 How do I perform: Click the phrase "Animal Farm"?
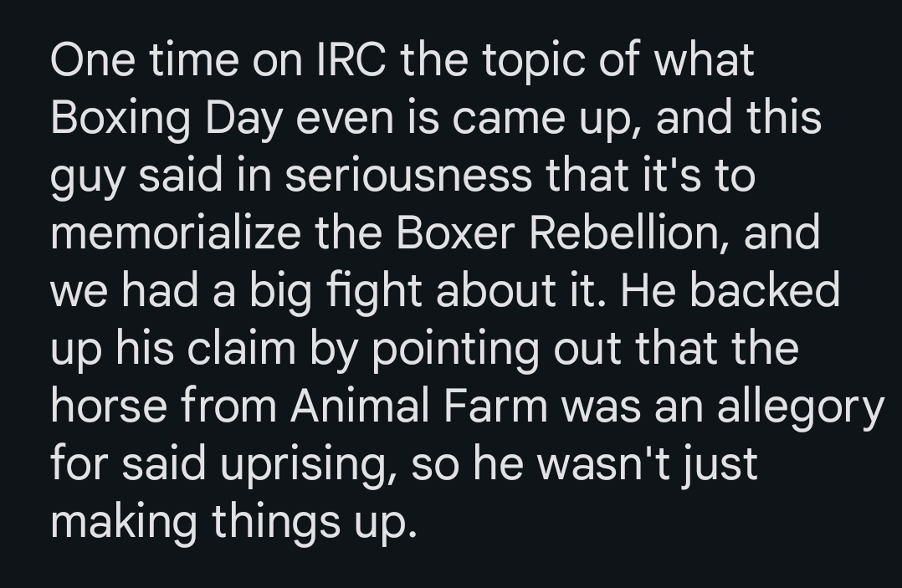419,406
